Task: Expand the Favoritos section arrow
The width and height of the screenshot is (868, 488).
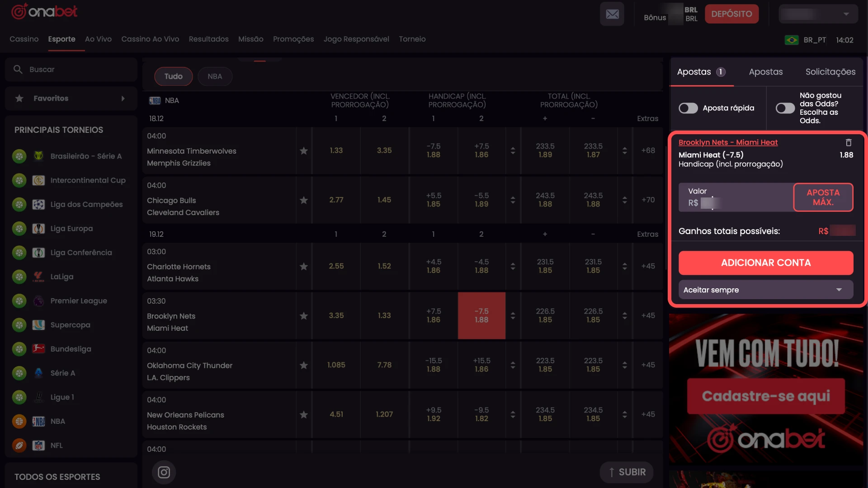Action: [x=123, y=99]
